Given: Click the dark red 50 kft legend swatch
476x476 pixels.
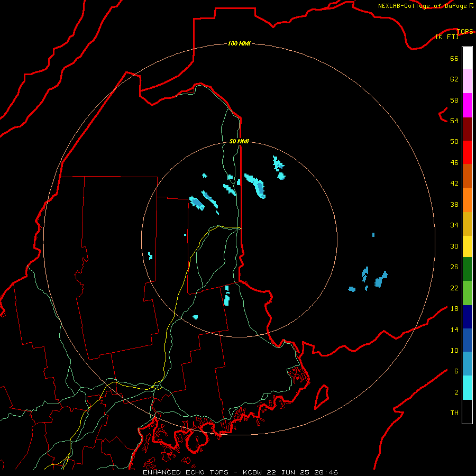Looking at the screenshot, I should [467, 129].
